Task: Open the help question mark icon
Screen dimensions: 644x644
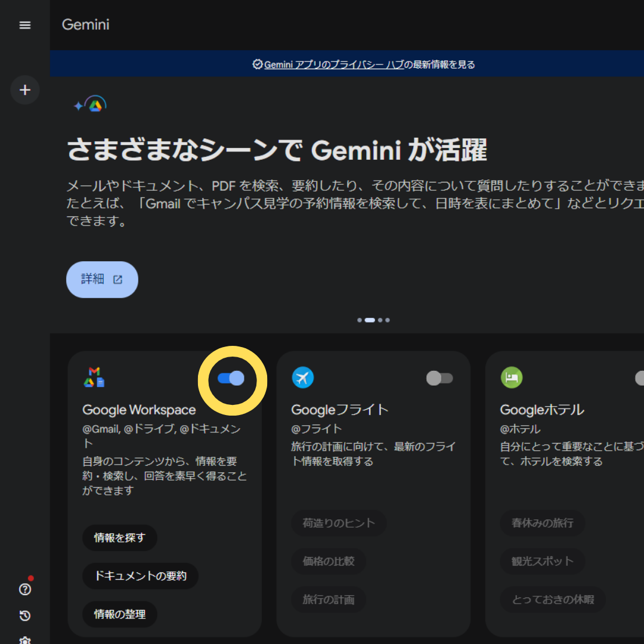Action: point(25,589)
